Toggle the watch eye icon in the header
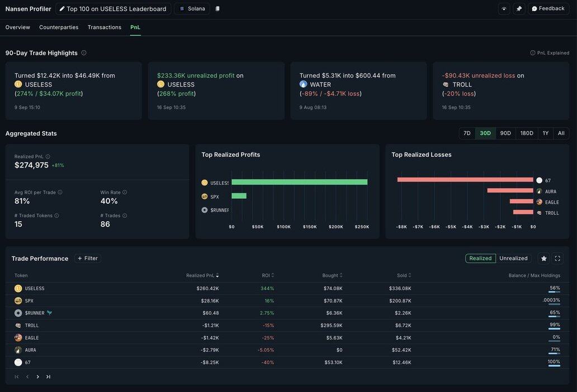The width and height of the screenshot is (577, 392). click(504, 8)
